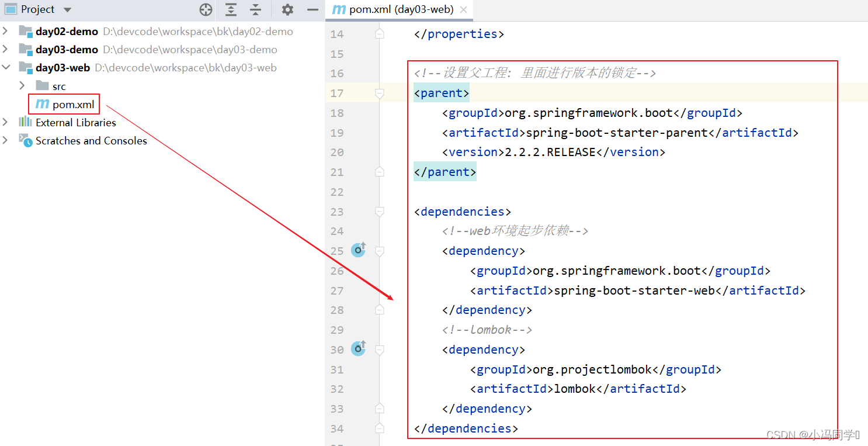Expand External Libraries node

point(5,122)
